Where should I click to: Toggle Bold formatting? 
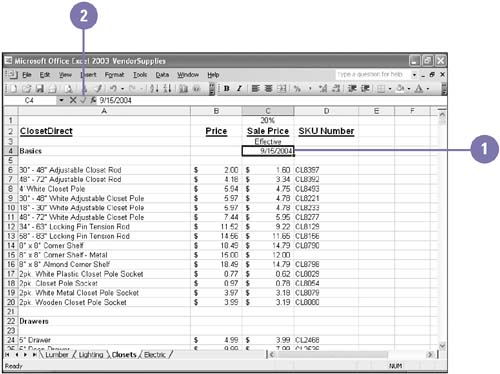point(227,89)
